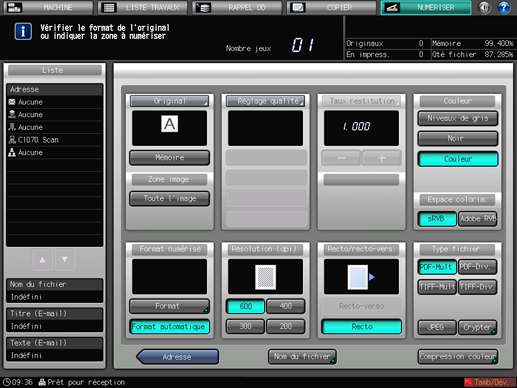Select Noir color mode
This screenshot has height=388, width=517.
click(x=458, y=138)
